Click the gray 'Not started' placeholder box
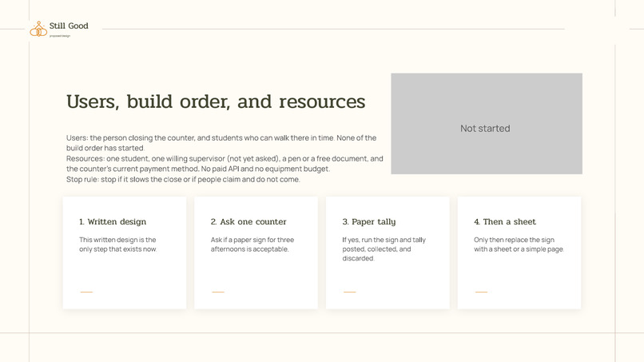 click(487, 124)
